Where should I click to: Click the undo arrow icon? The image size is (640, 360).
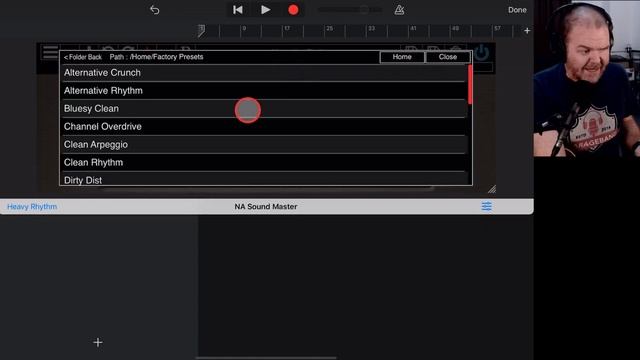pos(155,10)
